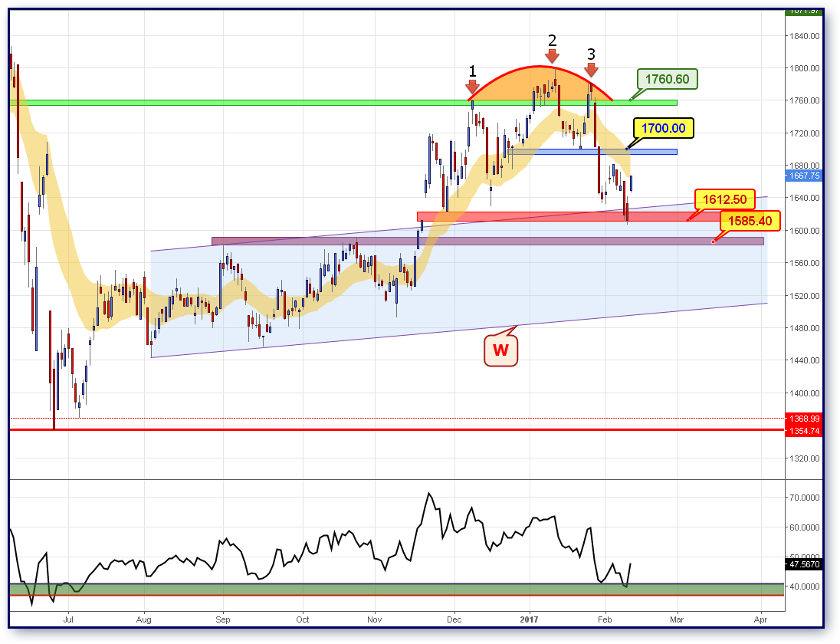Image resolution: width=840 pixels, height=644 pixels.
Task: Select the Aug label on the time axis
Action: [x=143, y=619]
